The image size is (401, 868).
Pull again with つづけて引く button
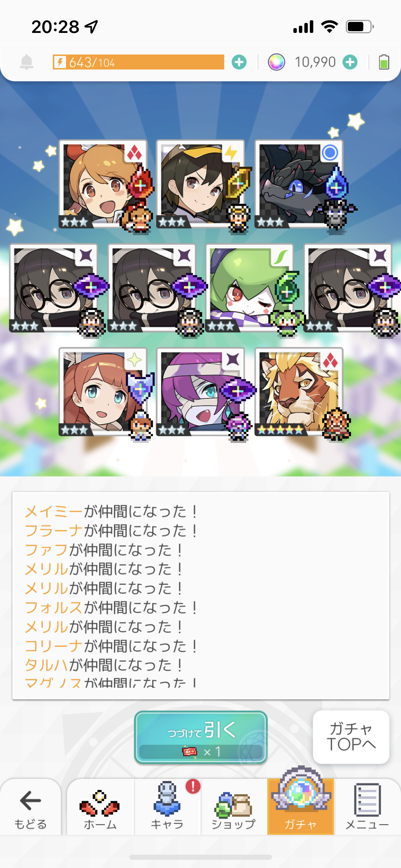click(201, 737)
